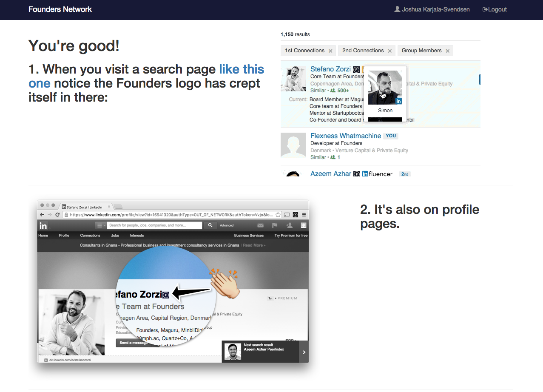The height and width of the screenshot is (392, 543).
Task: Go to next search result chevron arrow
Action: [304, 352]
